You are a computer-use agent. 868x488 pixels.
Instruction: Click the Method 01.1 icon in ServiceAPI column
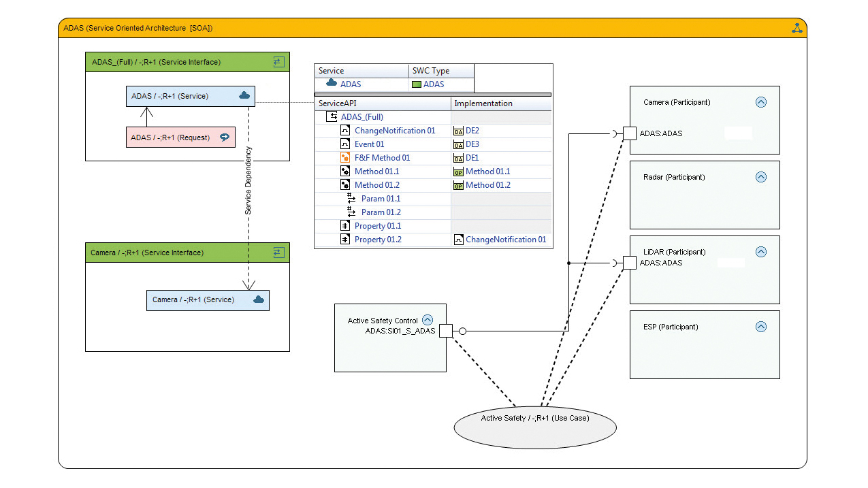tap(345, 172)
